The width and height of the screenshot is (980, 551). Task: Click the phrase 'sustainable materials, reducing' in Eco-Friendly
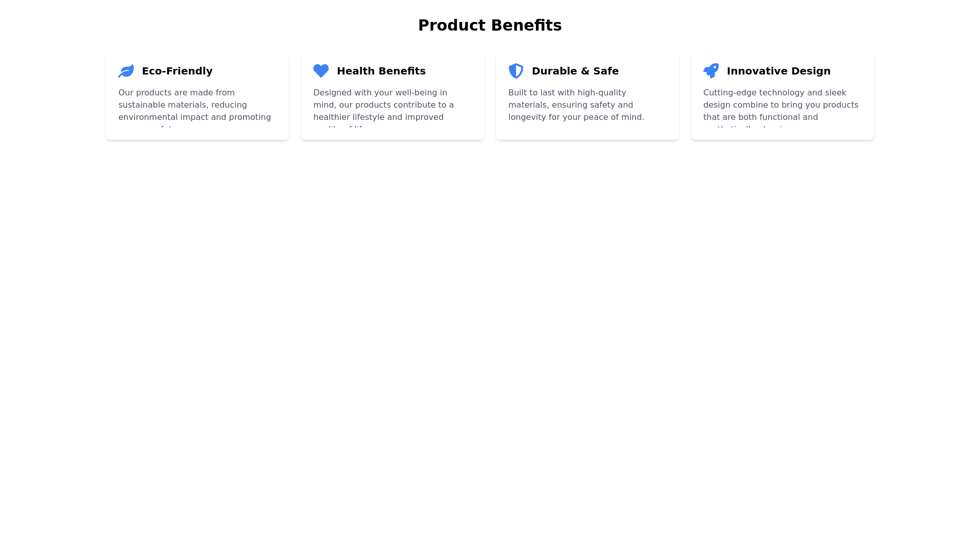pyautogui.click(x=183, y=105)
